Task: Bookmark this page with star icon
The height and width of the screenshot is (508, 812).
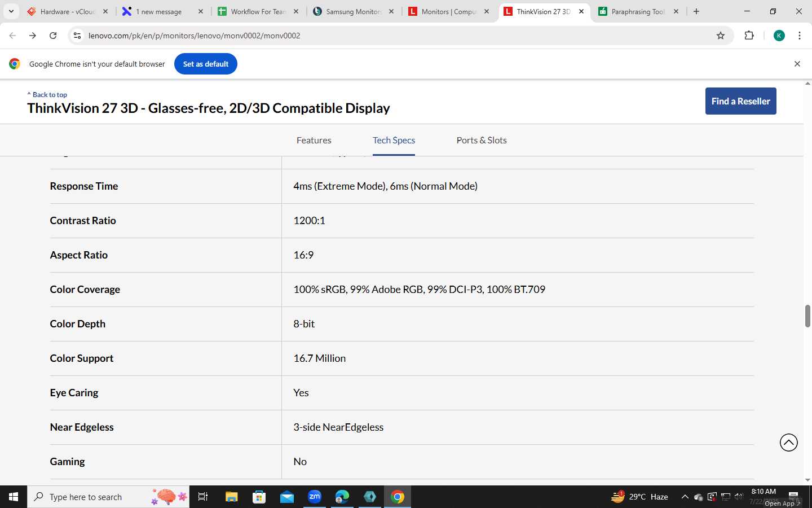Action: click(x=721, y=36)
